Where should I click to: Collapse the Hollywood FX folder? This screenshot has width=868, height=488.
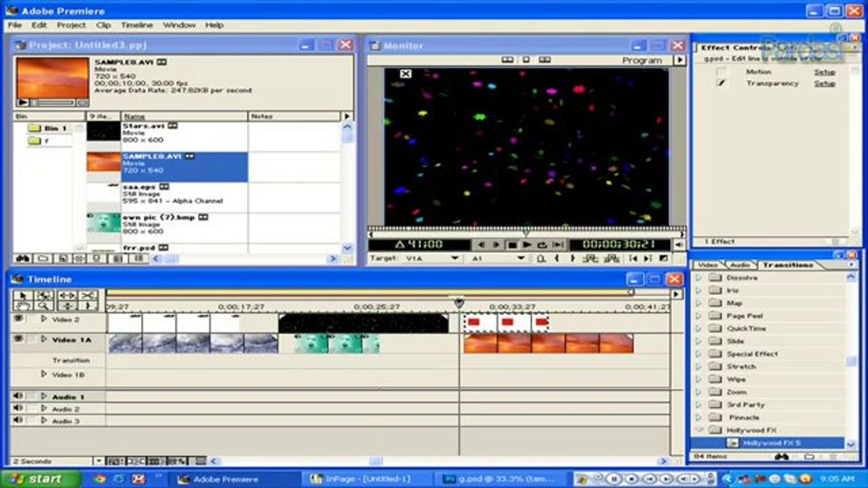[699, 430]
